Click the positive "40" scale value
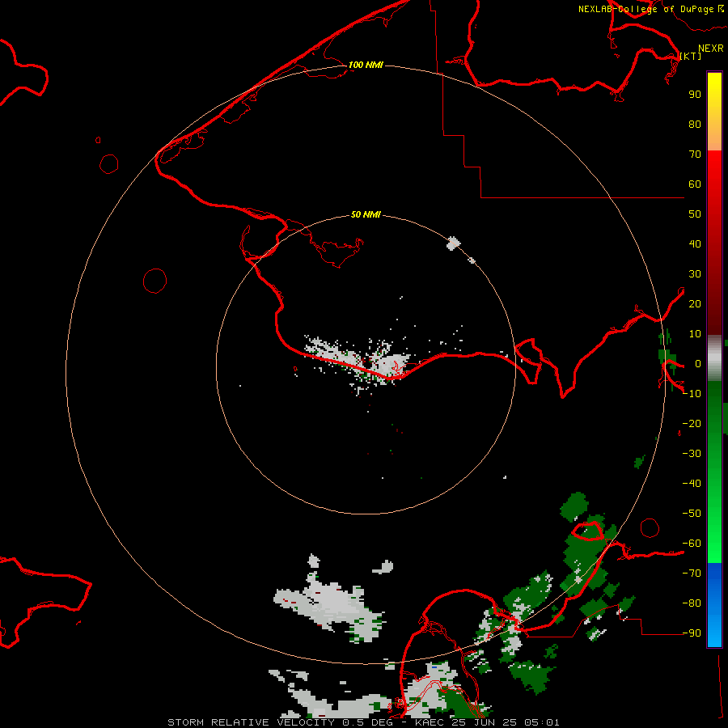Viewport: 728px width, 728px height. 695,244
